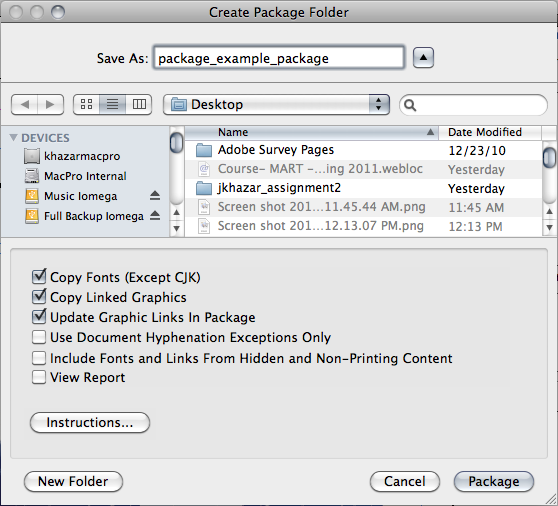Viewport: 558px width, 506px height.
Task: Uncheck Copy Fonts (Except CJK)
Action: pos(39,276)
